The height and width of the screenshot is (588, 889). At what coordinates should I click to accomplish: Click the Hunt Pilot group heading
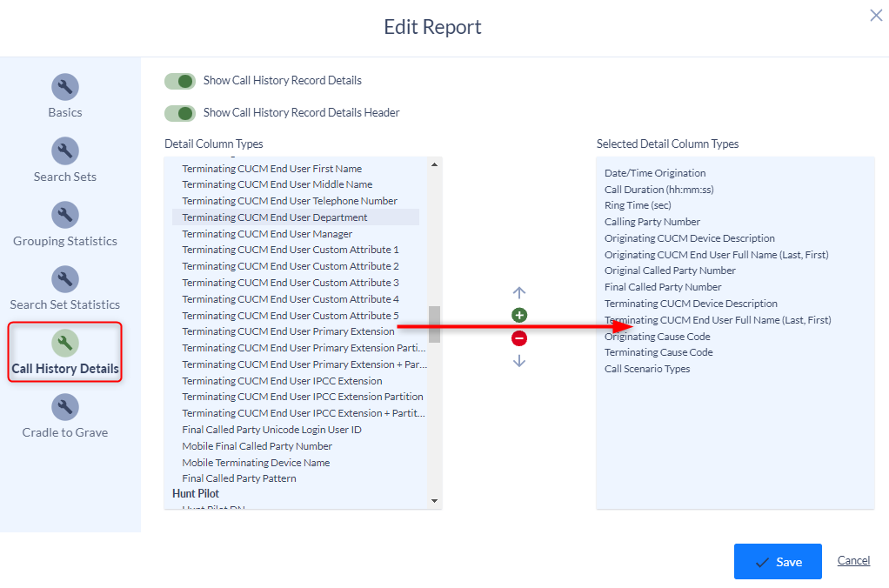click(196, 493)
